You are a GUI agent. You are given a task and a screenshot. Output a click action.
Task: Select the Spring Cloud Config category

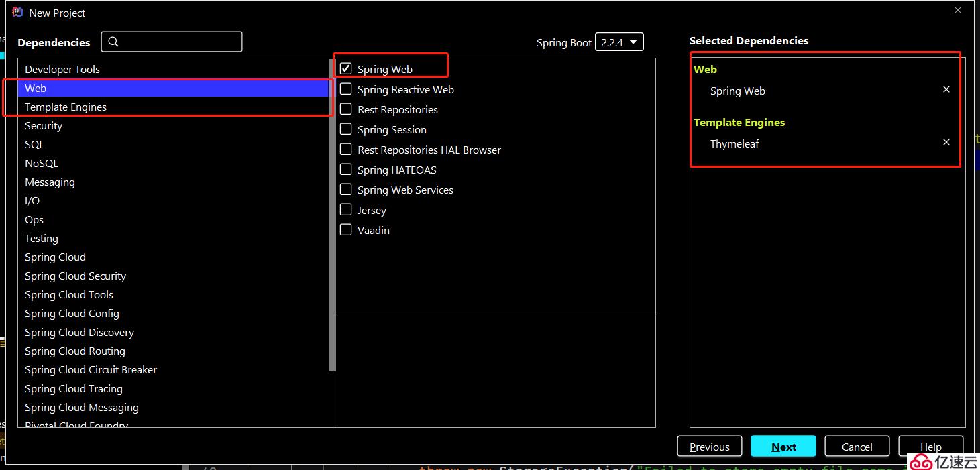174,313
